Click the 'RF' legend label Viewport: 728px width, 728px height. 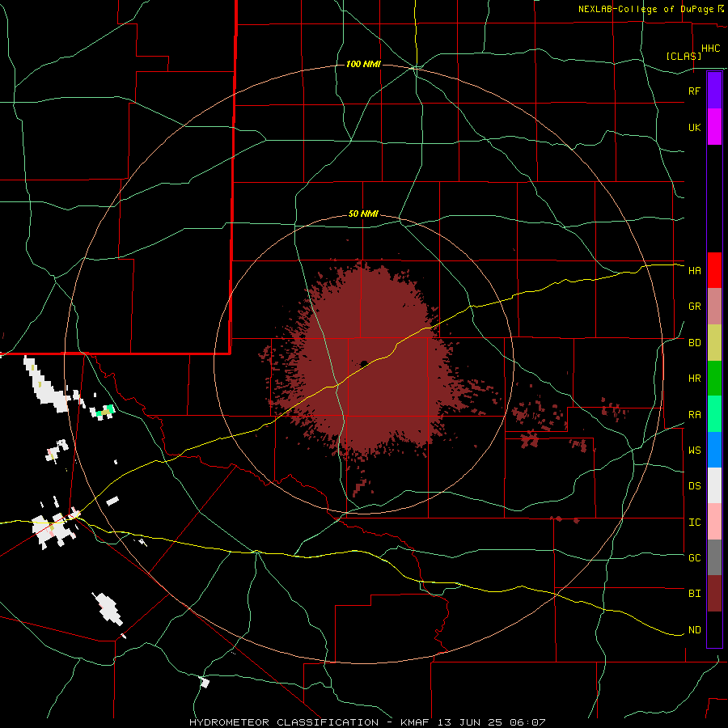point(694,91)
